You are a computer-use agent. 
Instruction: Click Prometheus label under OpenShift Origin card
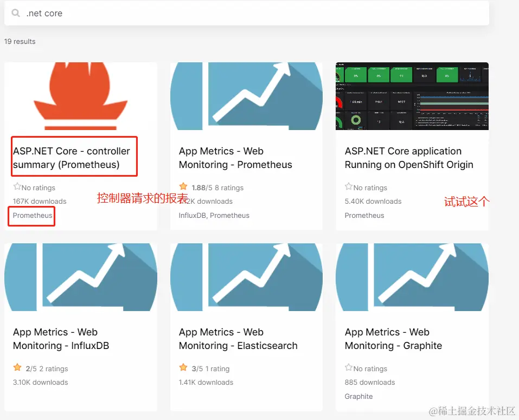364,216
